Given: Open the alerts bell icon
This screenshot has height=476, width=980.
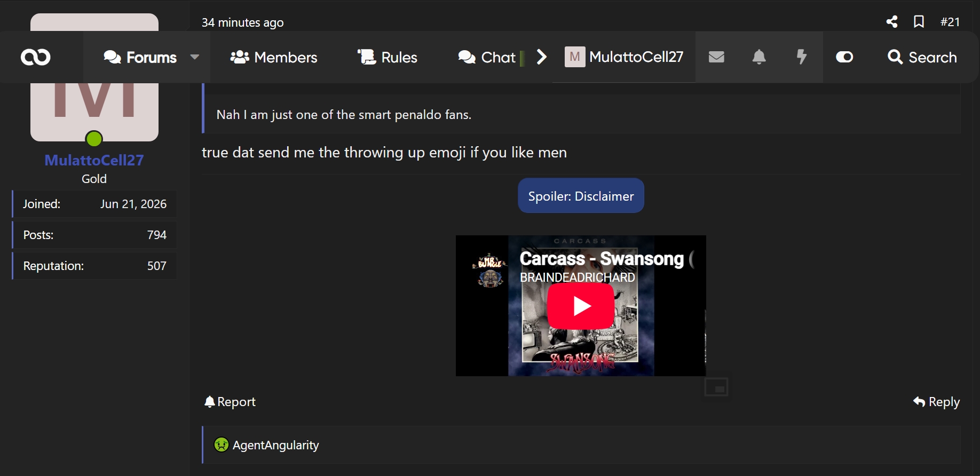Looking at the screenshot, I should tap(759, 57).
